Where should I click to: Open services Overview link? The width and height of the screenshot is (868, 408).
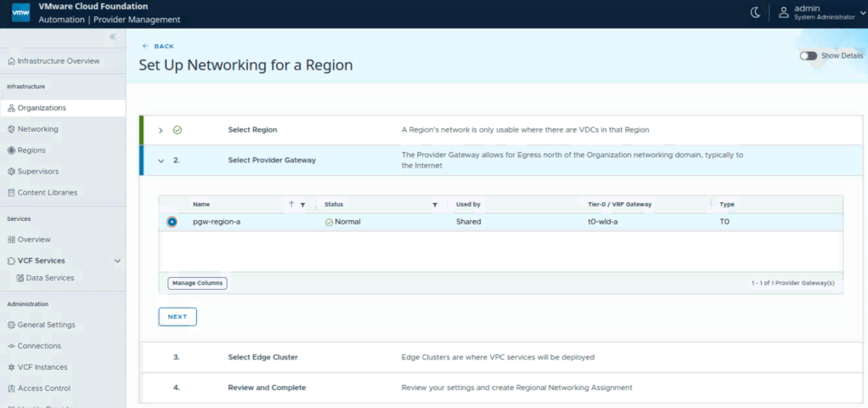pos(34,240)
